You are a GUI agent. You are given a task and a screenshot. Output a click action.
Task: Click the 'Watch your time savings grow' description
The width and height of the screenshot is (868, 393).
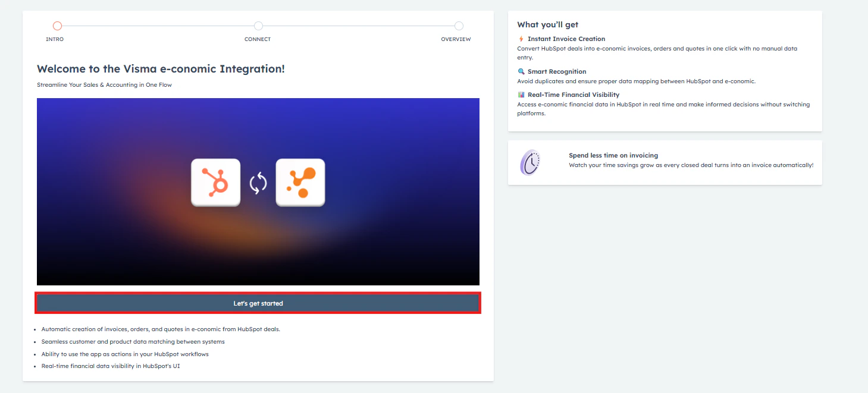coord(691,165)
